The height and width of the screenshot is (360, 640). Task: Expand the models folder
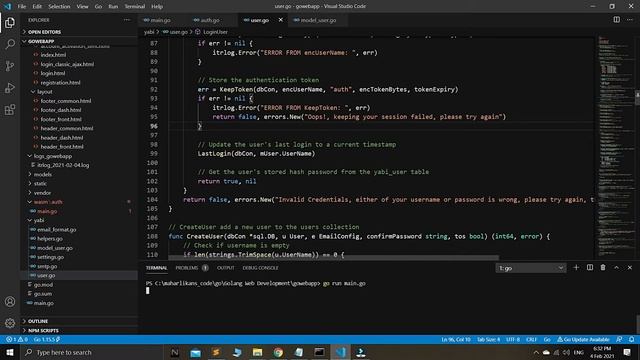pyautogui.click(x=42, y=174)
